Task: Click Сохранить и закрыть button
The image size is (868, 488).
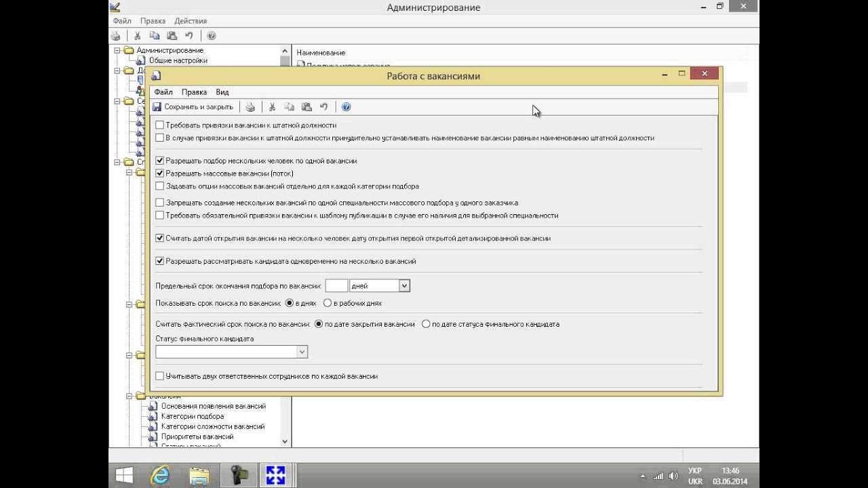Action: tap(193, 107)
